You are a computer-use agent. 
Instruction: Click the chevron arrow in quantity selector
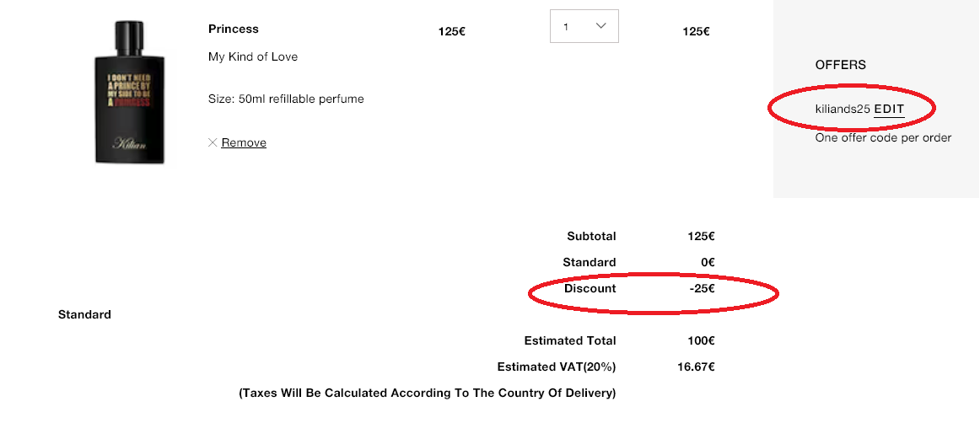(x=601, y=26)
